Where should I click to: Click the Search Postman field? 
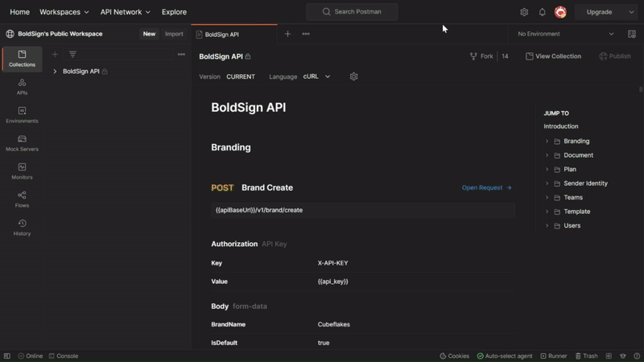point(352,12)
